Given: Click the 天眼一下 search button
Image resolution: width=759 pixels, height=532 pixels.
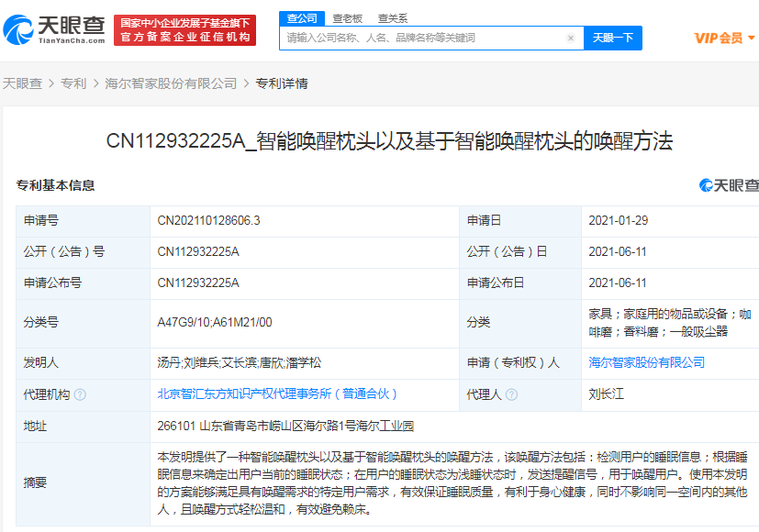Looking at the screenshot, I should pyautogui.click(x=612, y=39).
